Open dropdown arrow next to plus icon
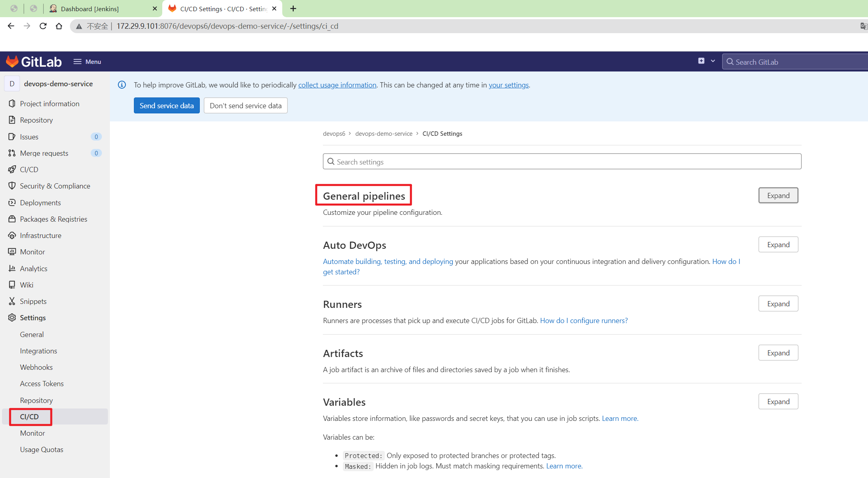Screen dimensions: 868x478 click(713, 61)
